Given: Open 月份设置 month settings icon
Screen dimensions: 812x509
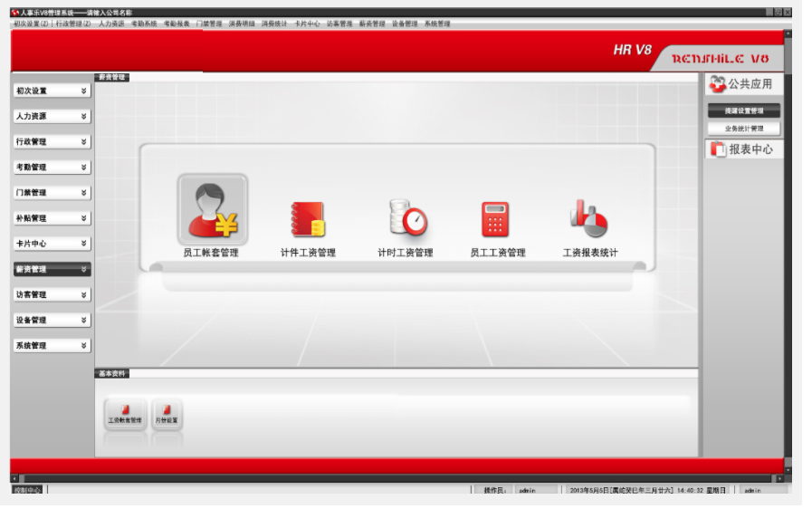Looking at the screenshot, I should click(x=167, y=414).
